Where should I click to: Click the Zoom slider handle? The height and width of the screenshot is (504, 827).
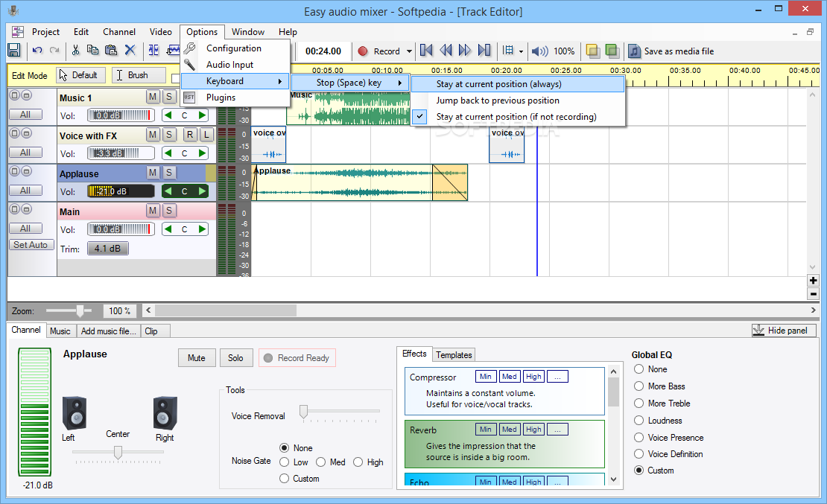tap(80, 311)
